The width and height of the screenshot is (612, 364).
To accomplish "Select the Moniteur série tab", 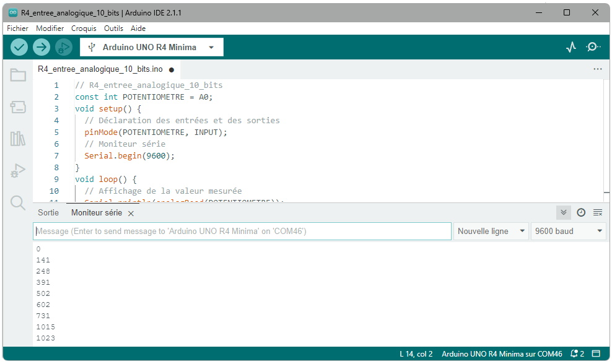I will coord(97,212).
